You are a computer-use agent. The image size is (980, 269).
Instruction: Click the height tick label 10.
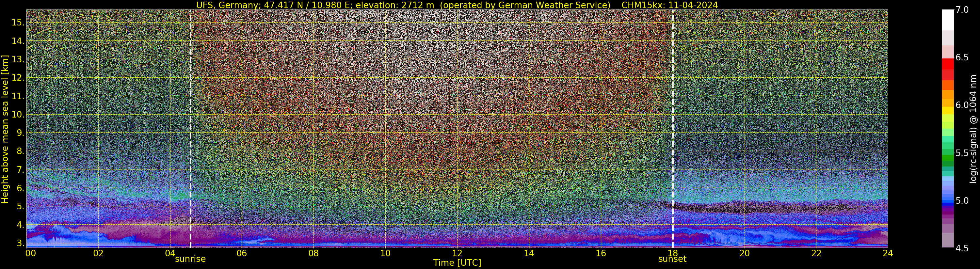[x=18, y=115]
